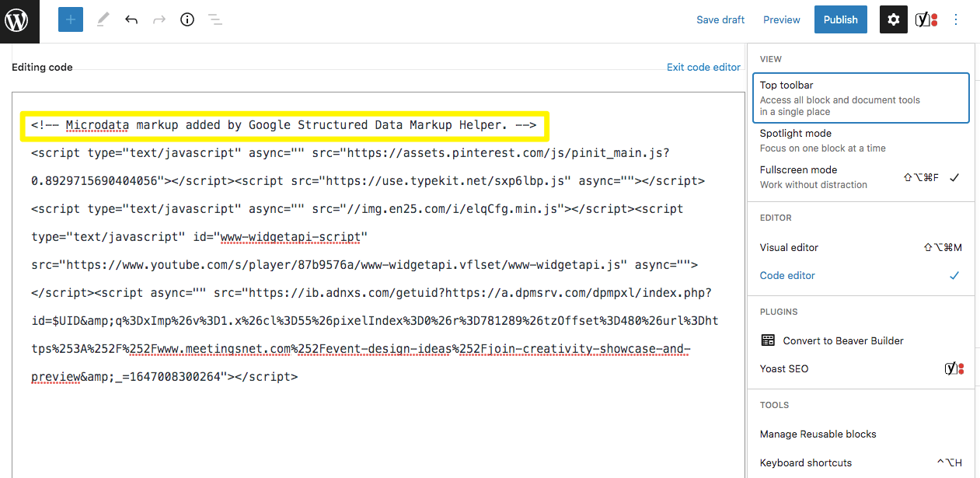Image resolution: width=980 pixels, height=478 pixels.
Task: Click the undo arrow icon
Action: click(131, 20)
